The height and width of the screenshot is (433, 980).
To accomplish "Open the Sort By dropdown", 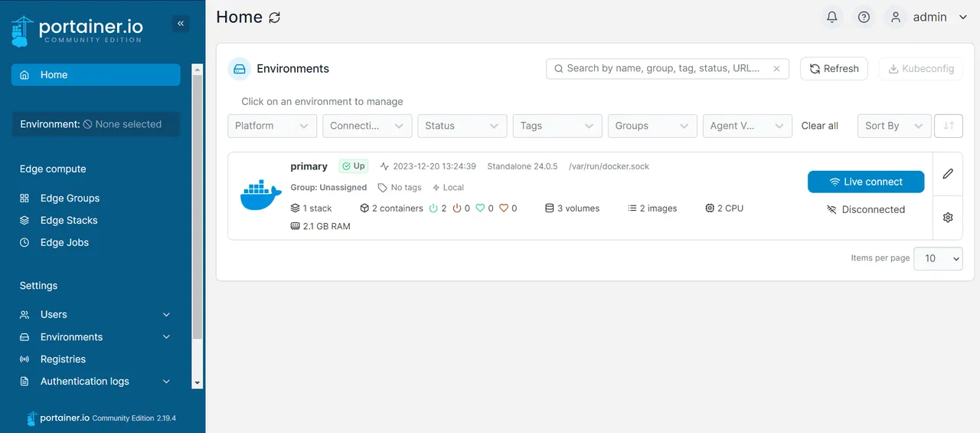I will 894,126.
